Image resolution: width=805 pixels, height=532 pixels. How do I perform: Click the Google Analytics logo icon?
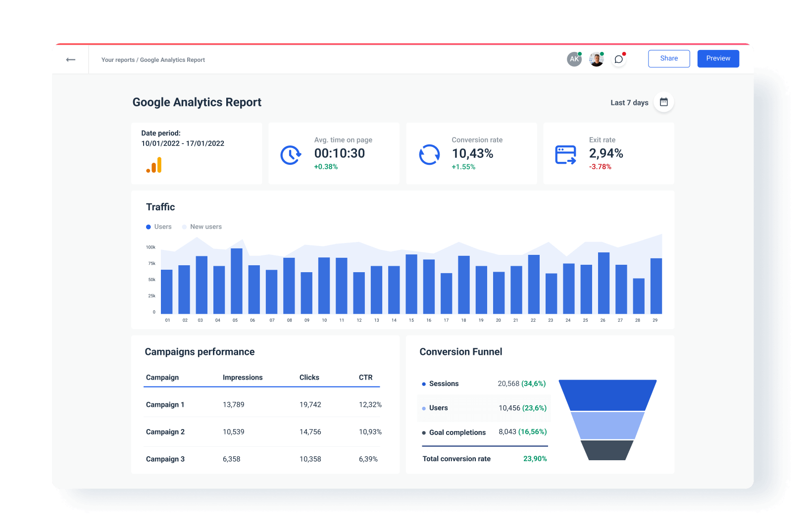(154, 165)
